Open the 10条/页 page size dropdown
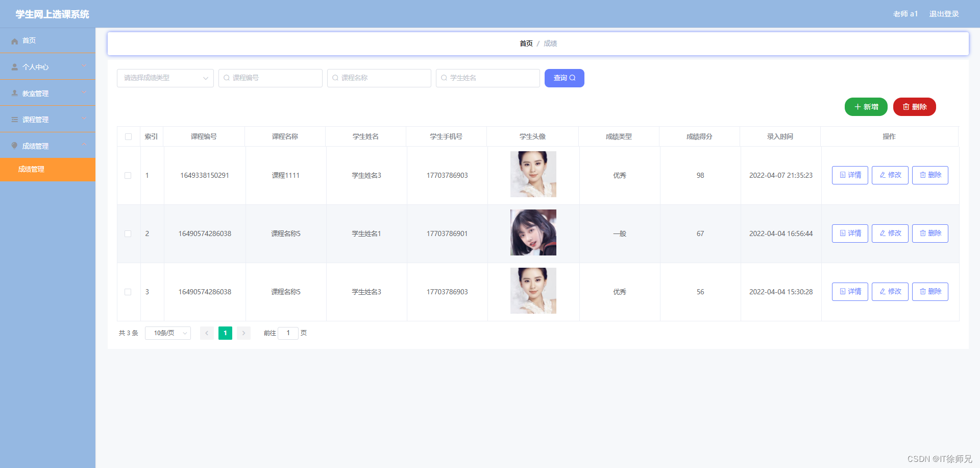This screenshot has width=980, height=468. tap(167, 333)
